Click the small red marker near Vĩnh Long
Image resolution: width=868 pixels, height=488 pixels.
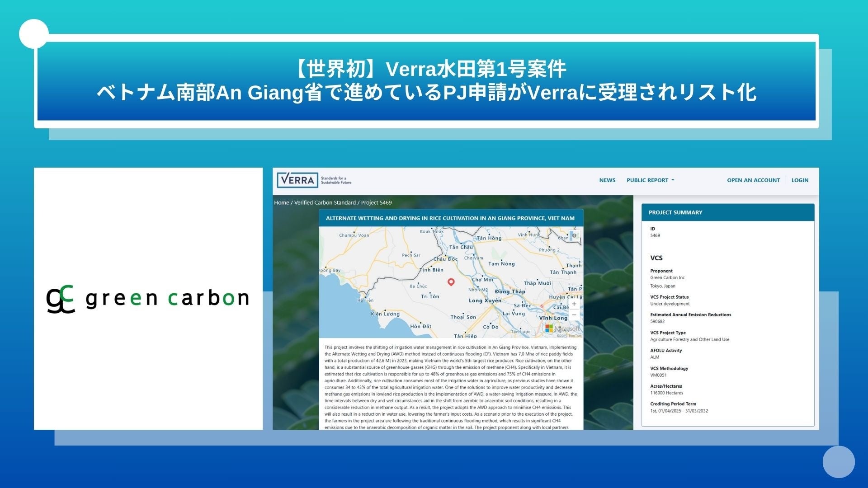(x=542, y=306)
